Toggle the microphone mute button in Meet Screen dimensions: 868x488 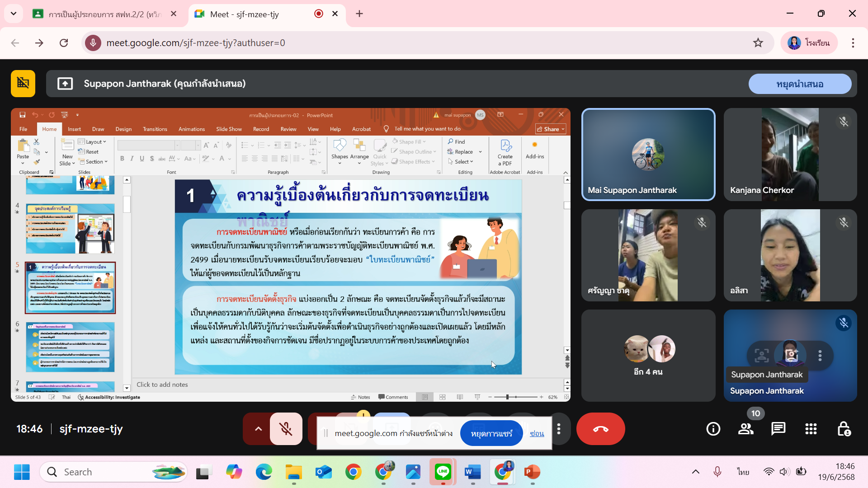point(286,429)
